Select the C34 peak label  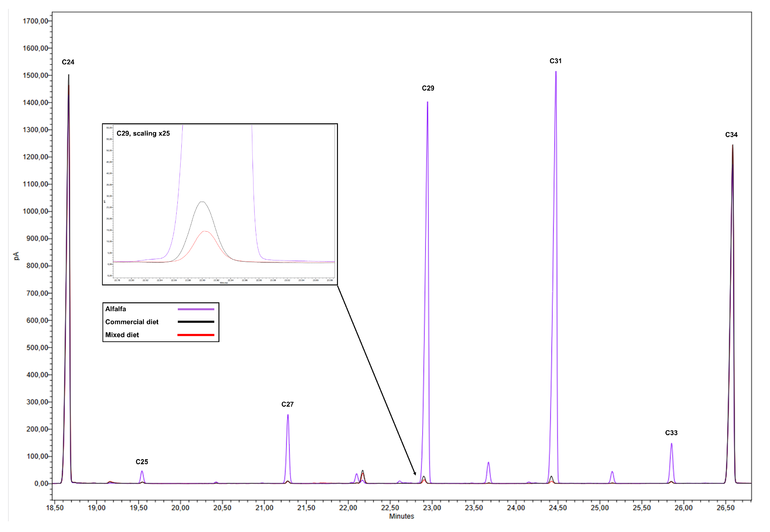(x=731, y=135)
